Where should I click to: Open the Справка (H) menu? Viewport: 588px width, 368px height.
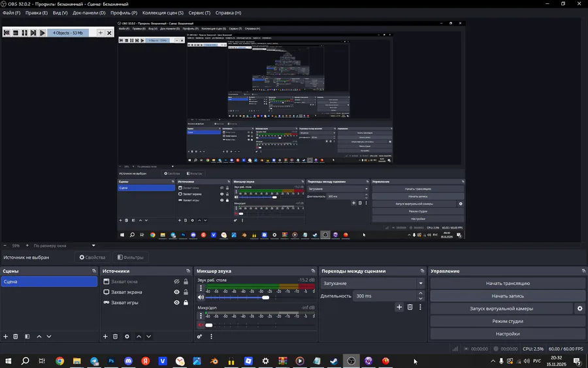click(x=229, y=13)
